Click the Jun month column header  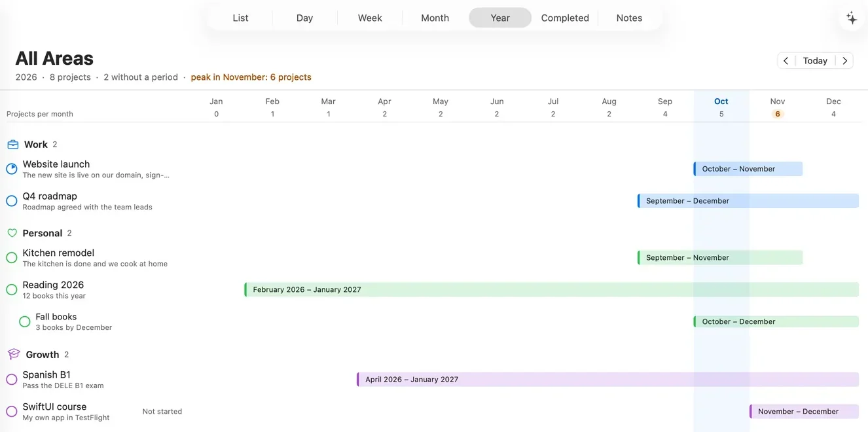pyautogui.click(x=497, y=101)
